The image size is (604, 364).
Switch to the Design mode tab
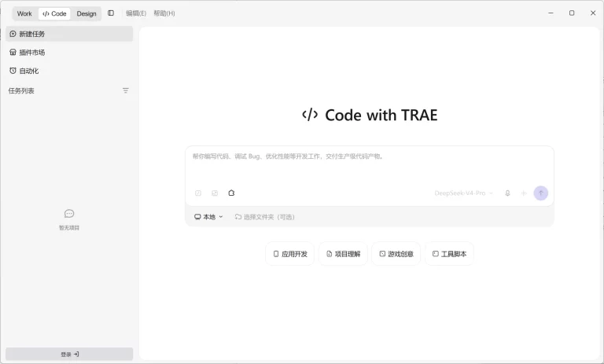87,13
